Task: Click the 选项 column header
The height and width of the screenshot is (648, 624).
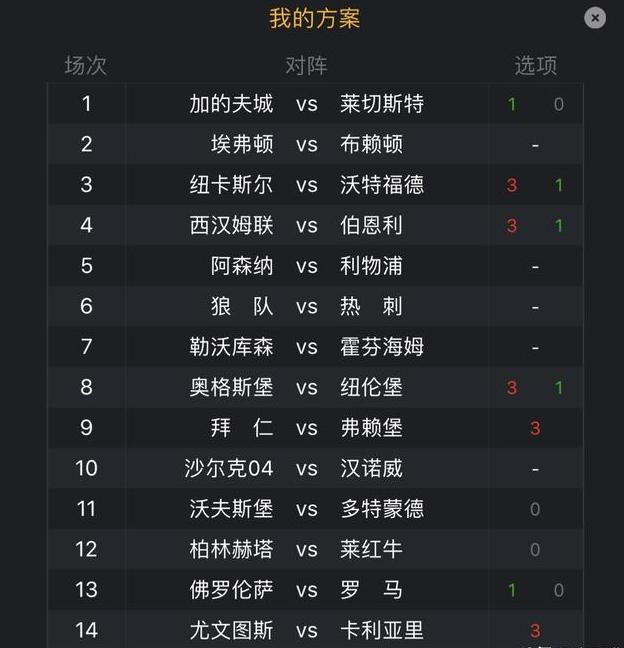Action: 536,66
